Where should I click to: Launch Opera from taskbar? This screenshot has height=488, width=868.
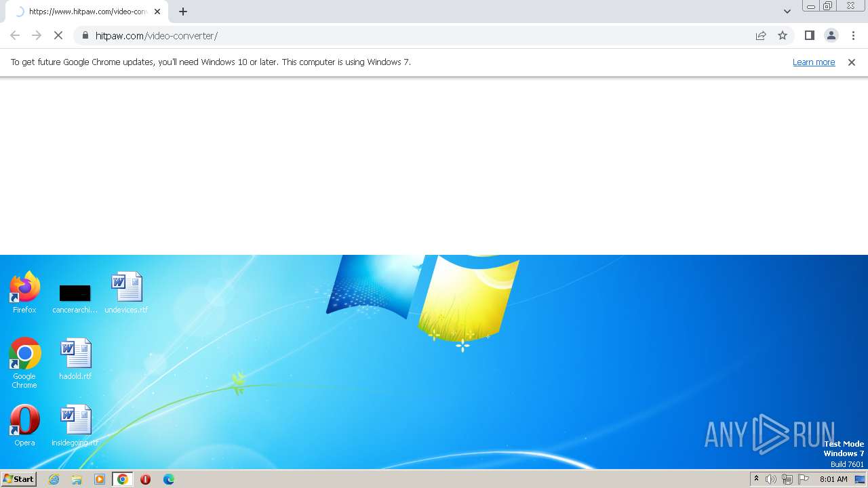[145, 479]
